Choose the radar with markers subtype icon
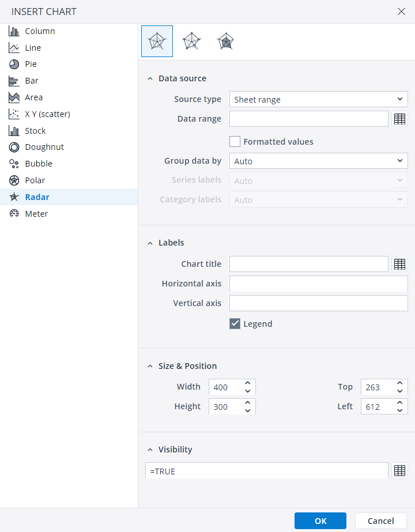Screen dimensions: 415x532 191,41
